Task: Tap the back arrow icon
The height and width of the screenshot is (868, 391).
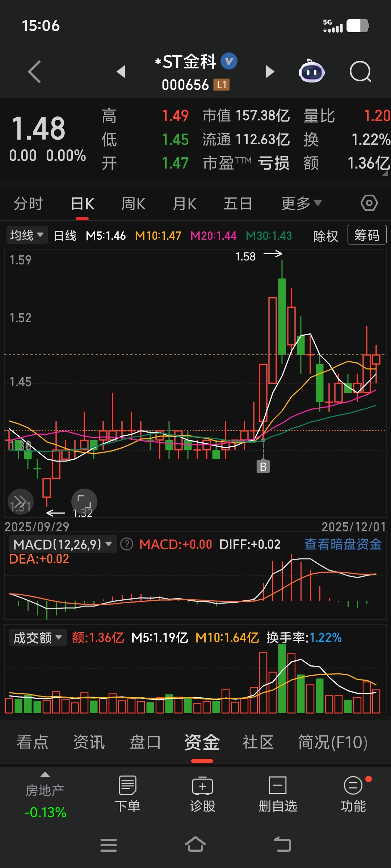Action: (x=34, y=72)
